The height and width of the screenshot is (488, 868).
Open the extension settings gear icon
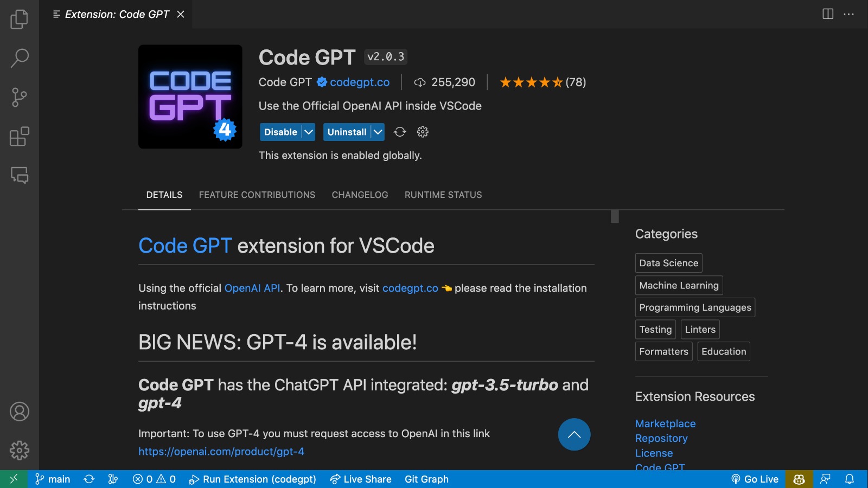423,132
